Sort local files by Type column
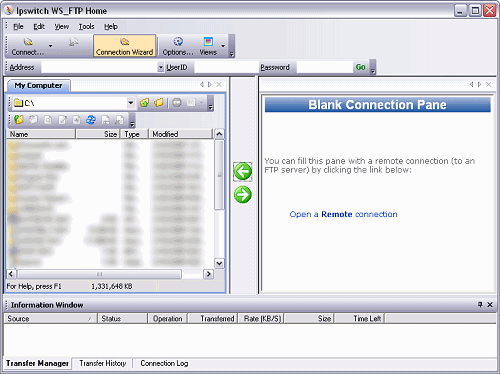The width and height of the screenshot is (500, 374). tap(134, 134)
